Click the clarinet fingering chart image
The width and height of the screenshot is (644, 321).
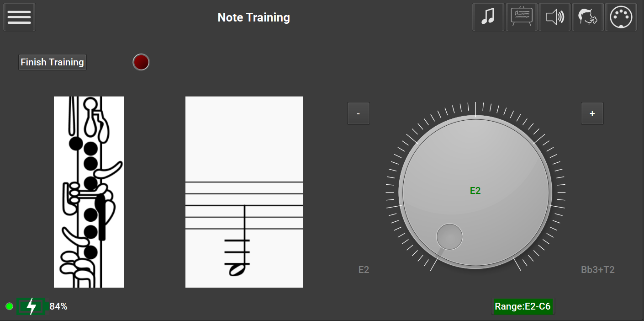89,192
